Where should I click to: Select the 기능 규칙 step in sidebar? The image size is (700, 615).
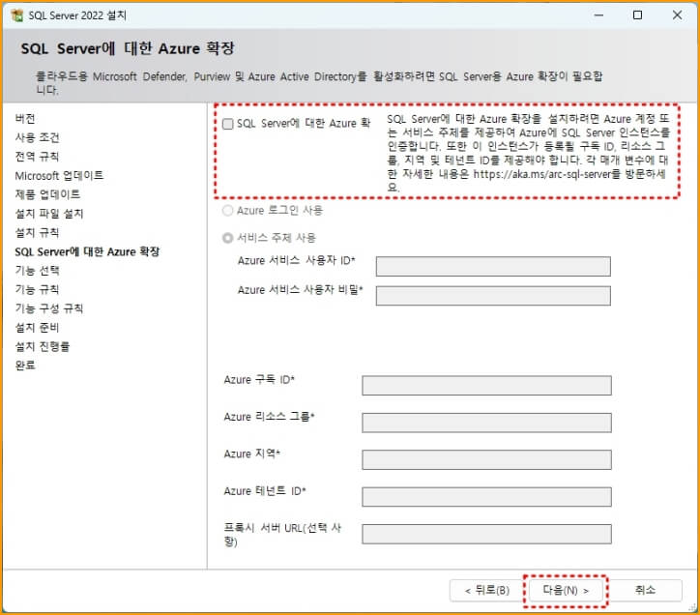click(37, 289)
